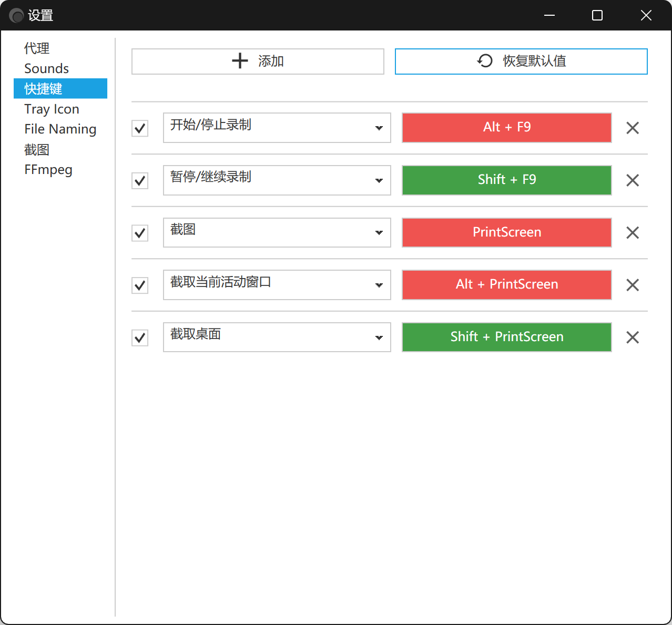
Task: Remove the Shift + PrintScreen hotkey row
Action: (x=633, y=337)
